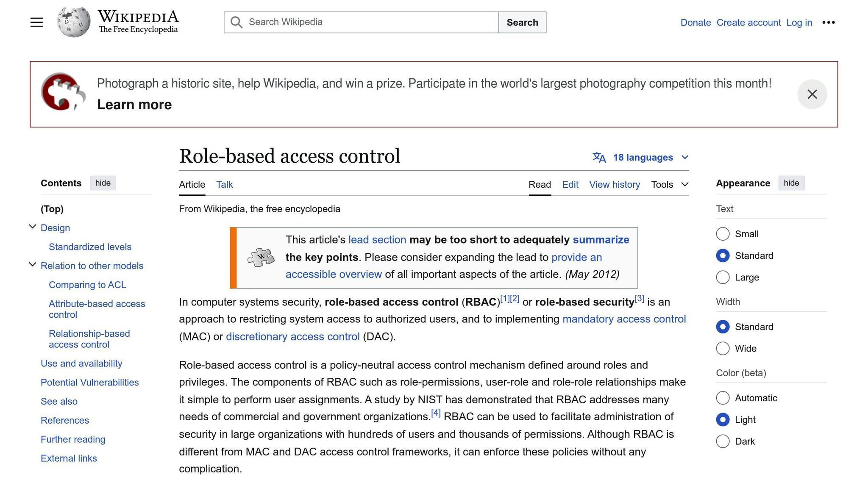Viewport: 868px width, 488px height.
Task: Hide the Contents sidebar
Action: click(x=103, y=183)
